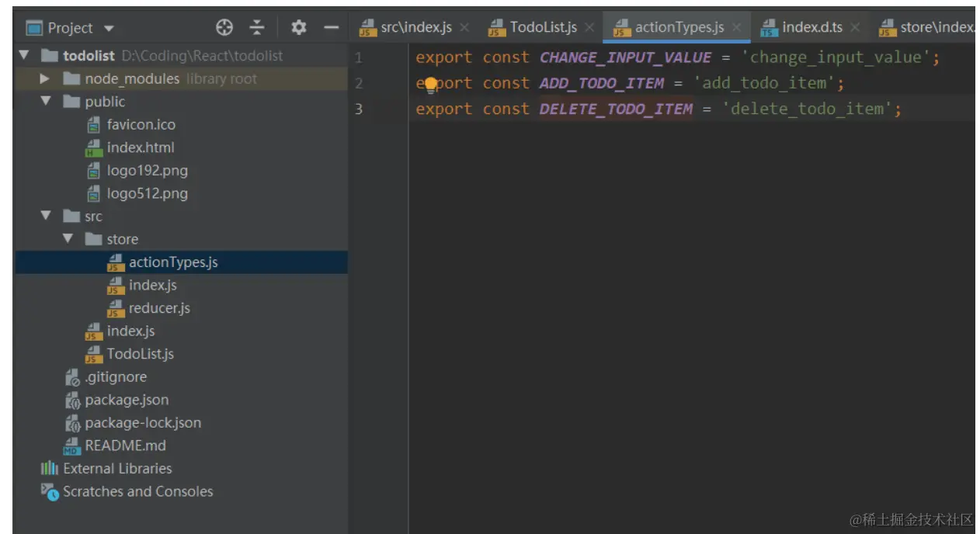Click the package-lock.json file icon

(x=72, y=423)
